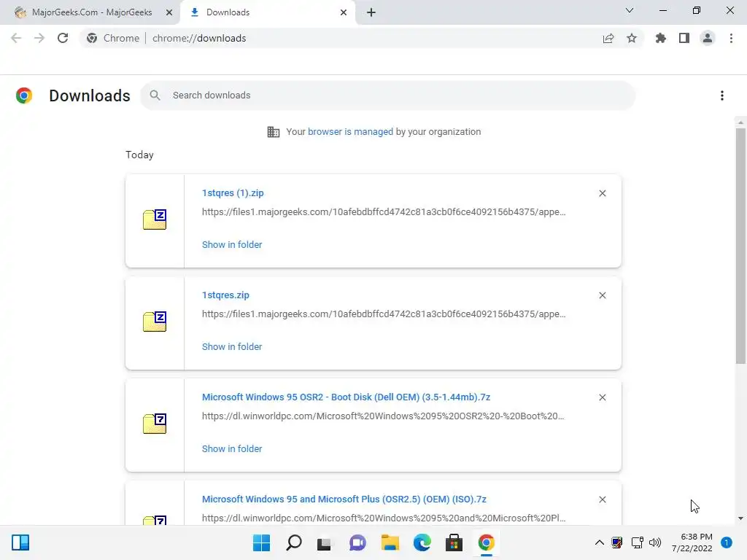Click the majorgeeks URL under 1stqres (1).zip
The width and height of the screenshot is (747, 560).
pos(384,212)
